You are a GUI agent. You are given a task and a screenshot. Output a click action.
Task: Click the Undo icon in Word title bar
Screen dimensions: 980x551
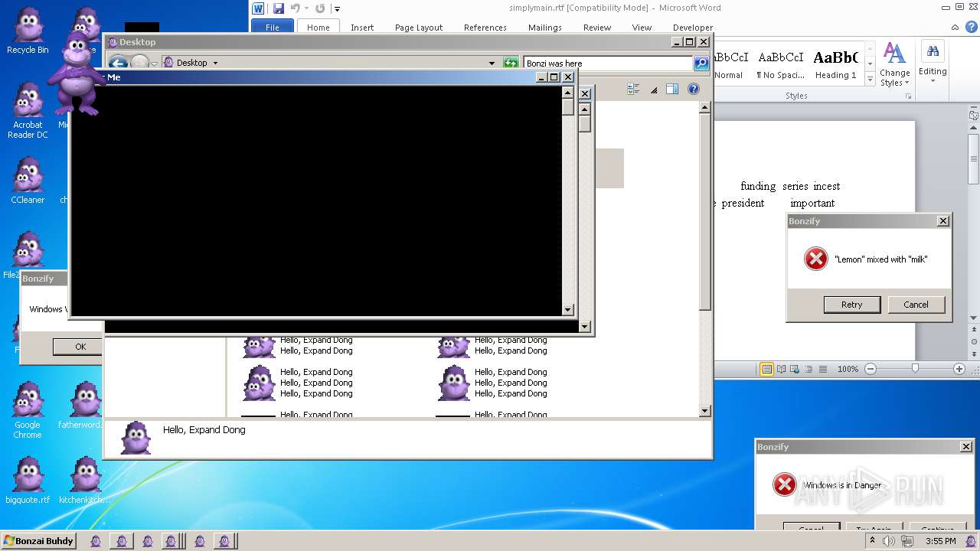[x=296, y=8]
